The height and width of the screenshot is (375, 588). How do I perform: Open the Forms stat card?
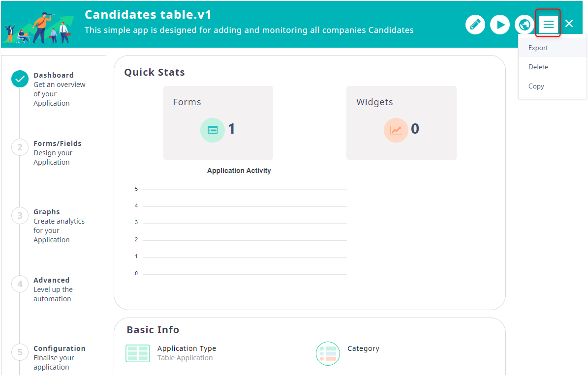(x=218, y=122)
